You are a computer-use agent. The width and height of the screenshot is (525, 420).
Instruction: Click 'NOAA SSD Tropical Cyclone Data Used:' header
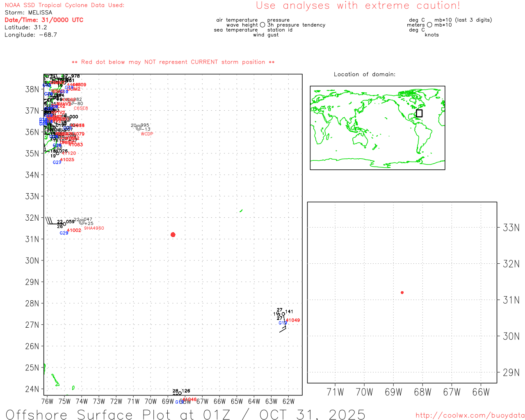[x=64, y=5]
